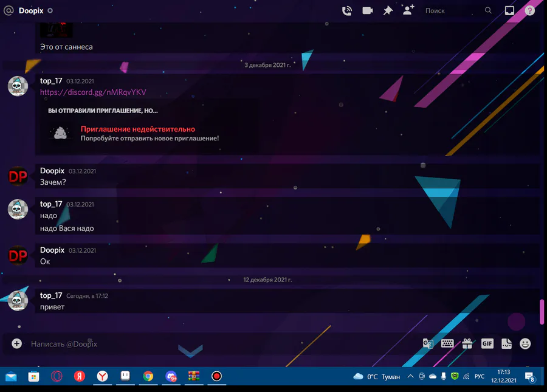547x392 pixels.
Task: Start a video call with Doopix
Action: [x=367, y=11]
